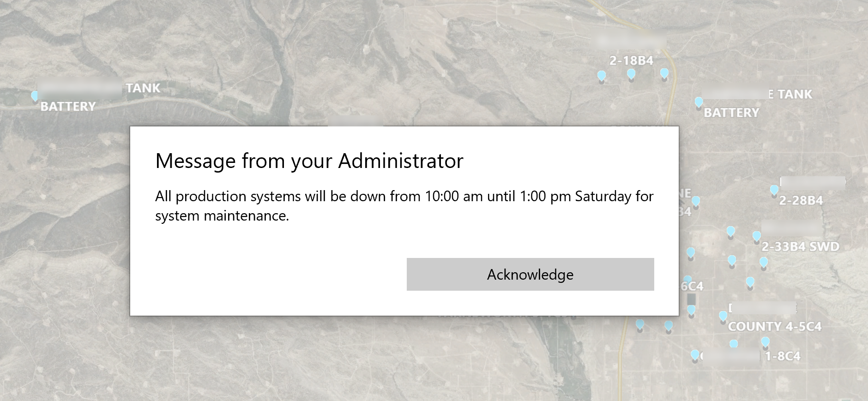Select the pin touching the 2-33B4 SWD label
The height and width of the screenshot is (401, 868).
[756, 237]
